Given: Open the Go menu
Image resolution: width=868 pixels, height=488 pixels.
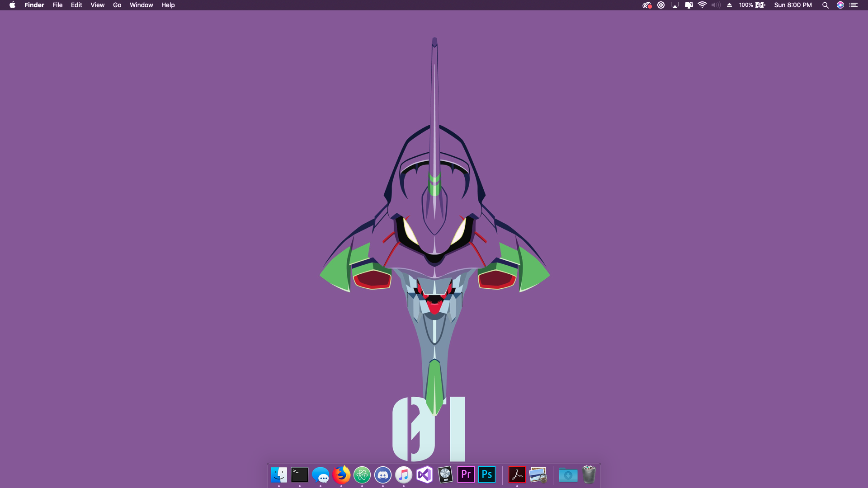Looking at the screenshot, I should click(117, 5).
